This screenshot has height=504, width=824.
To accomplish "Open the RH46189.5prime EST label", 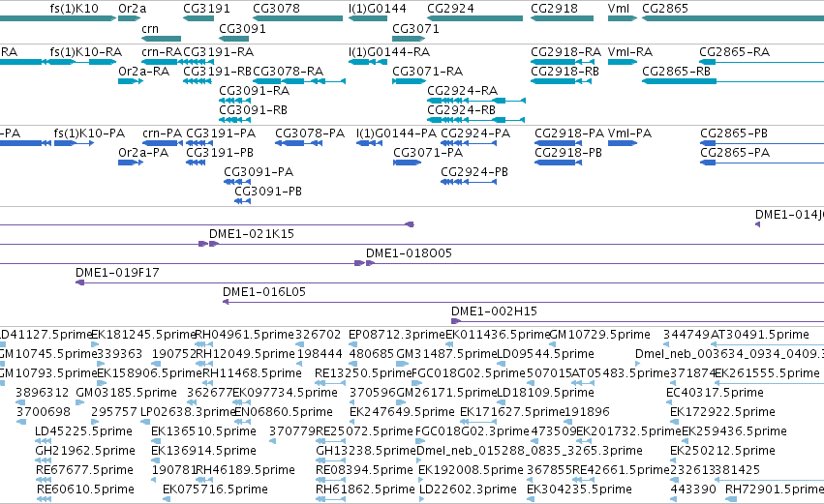I will [x=245, y=470].
